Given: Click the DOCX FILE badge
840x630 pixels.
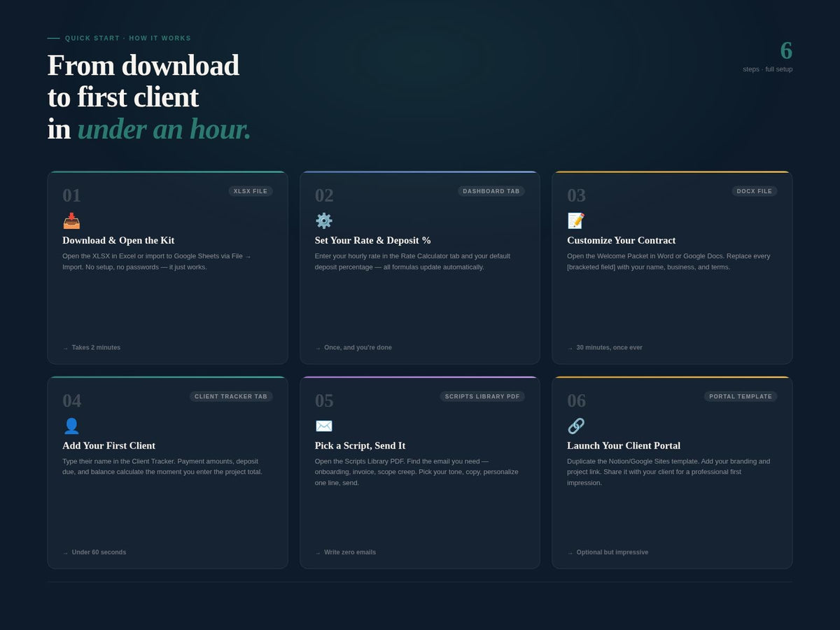Looking at the screenshot, I should [755, 191].
